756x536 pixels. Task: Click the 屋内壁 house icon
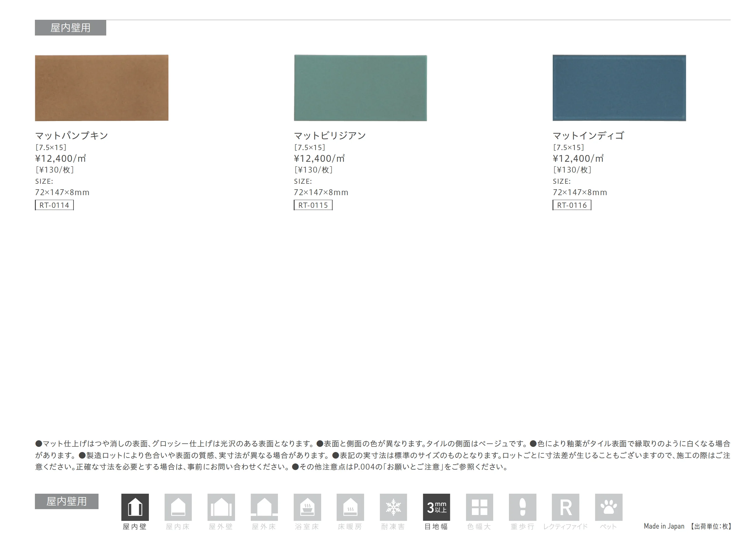click(135, 507)
